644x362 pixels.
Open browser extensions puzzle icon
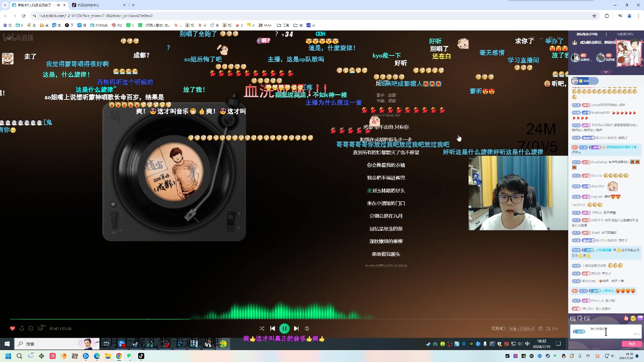point(607,16)
